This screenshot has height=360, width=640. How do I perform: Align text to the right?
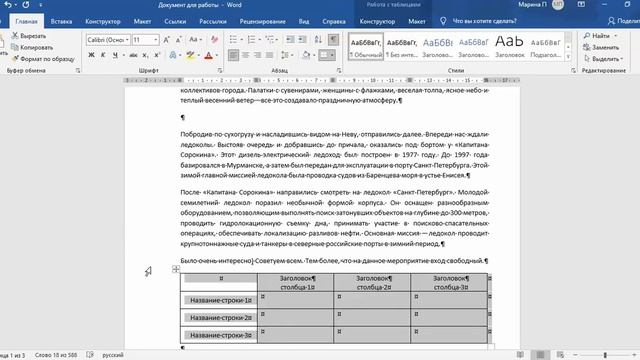coord(257,55)
